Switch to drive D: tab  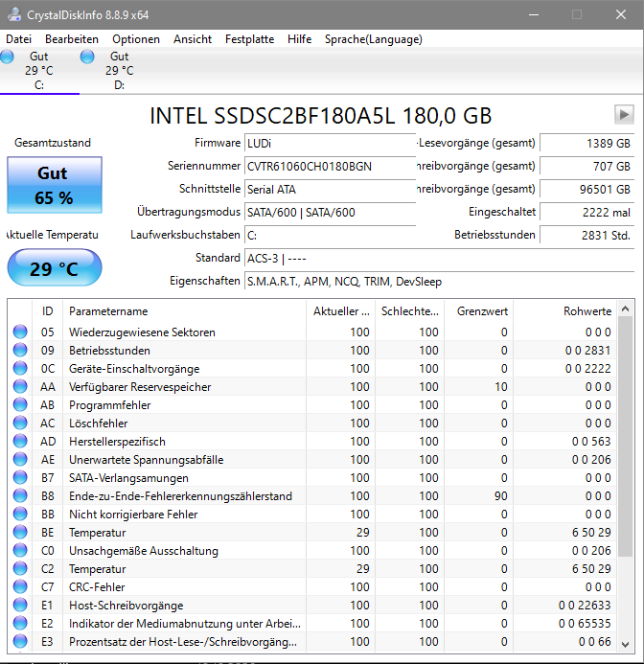(x=120, y=71)
